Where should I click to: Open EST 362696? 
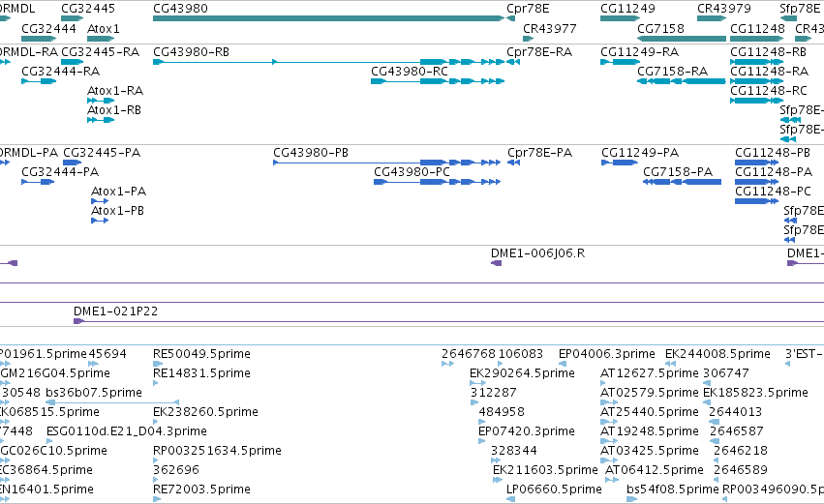click(176, 470)
